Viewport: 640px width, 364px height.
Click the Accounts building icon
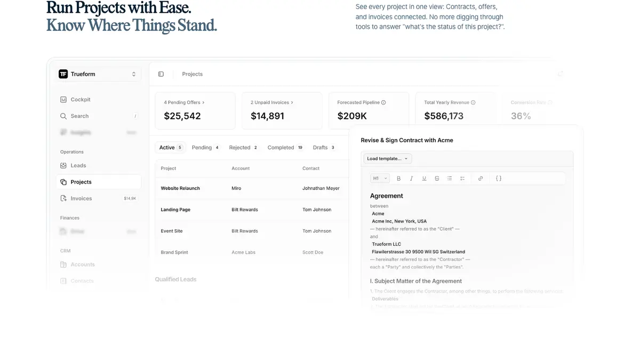tap(63, 265)
